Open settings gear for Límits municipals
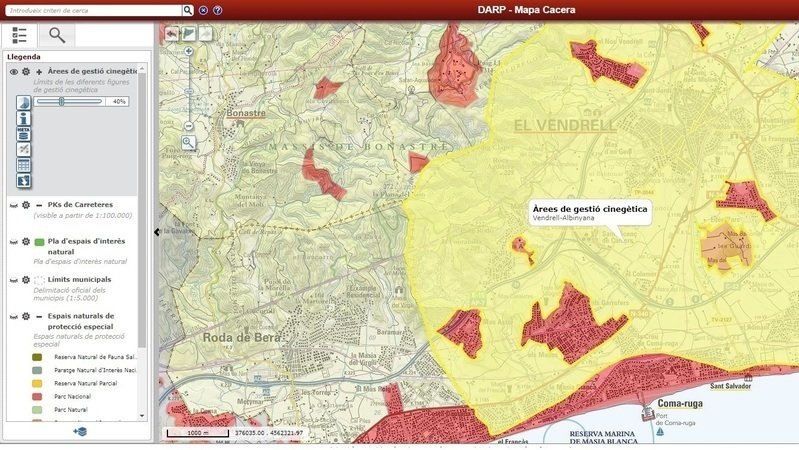Viewport: 799px width, 450px height. (x=26, y=280)
